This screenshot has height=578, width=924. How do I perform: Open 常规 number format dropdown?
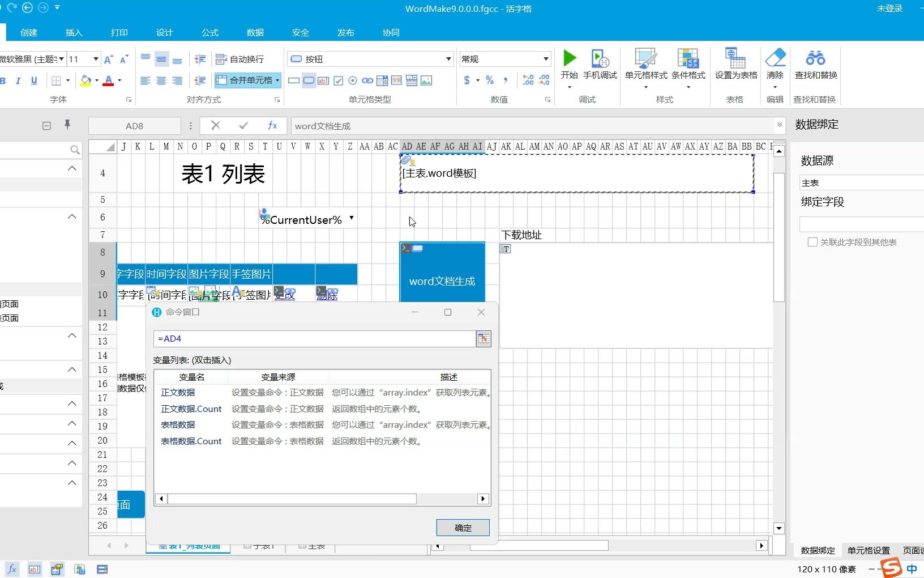pos(546,59)
